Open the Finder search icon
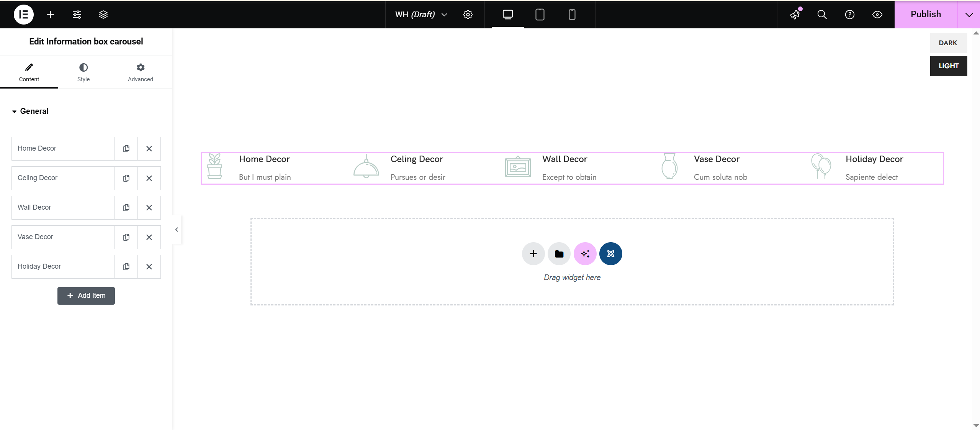 822,15
